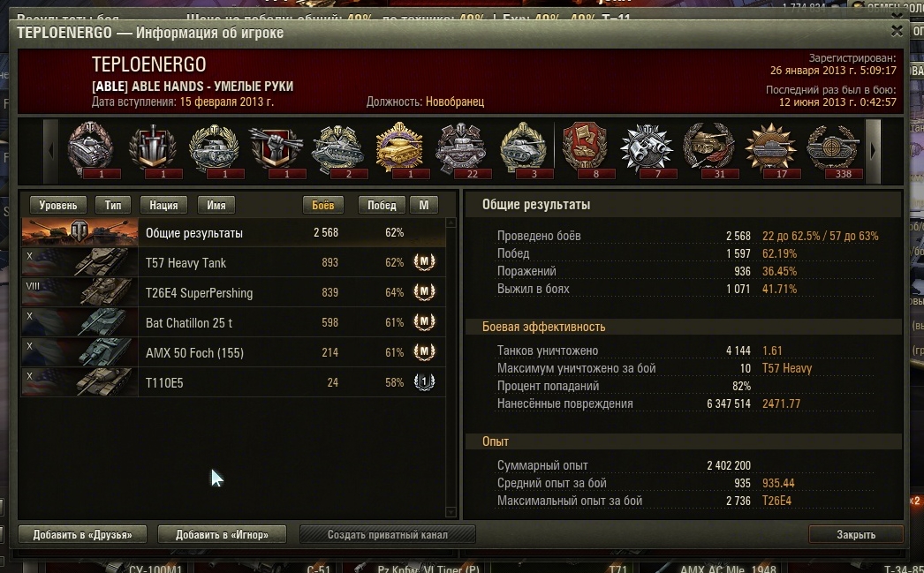Click the golden tank medal with count 1
The image size is (924, 573).
[399, 149]
